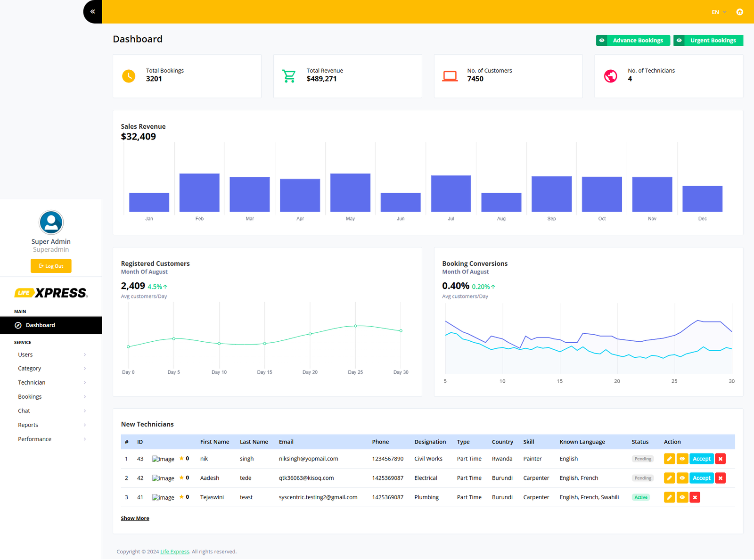Accept technician nik's pending request
The height and width of the screenshot is (560, 754).
click(701, 459)
